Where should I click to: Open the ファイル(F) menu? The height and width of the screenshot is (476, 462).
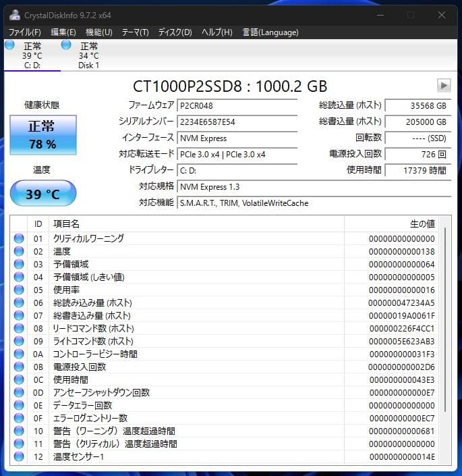24,32
